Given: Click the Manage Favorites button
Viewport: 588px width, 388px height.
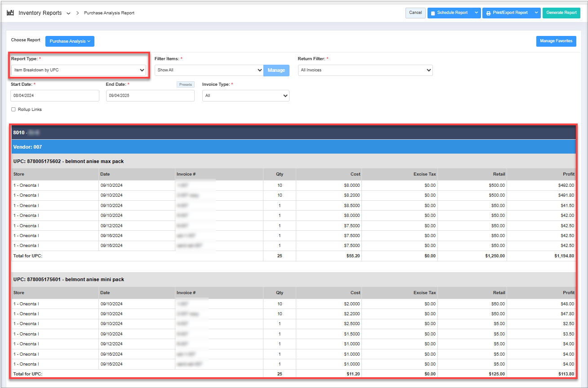Looking at the screenshot, I should (x=556, y=41).
